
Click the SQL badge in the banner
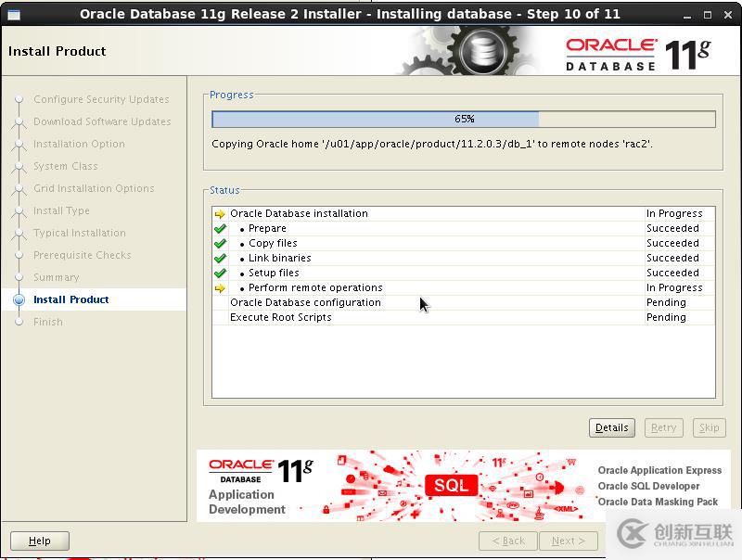click(x=451, y=485)
